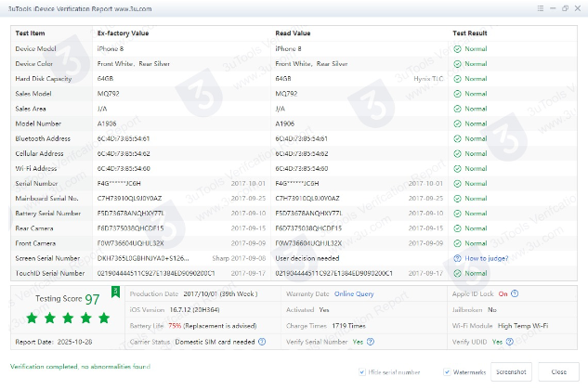Click the question icon for Screen Serial Number
The width and height of the screenshot is (588, 390).
click(x=458, y=257)
